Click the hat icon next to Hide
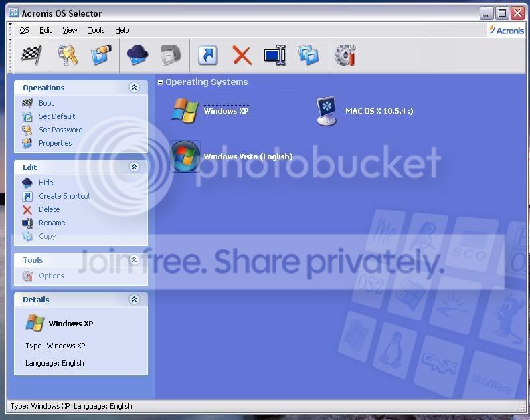The width and height of the screenshot is (530, 420). [27, 183]
